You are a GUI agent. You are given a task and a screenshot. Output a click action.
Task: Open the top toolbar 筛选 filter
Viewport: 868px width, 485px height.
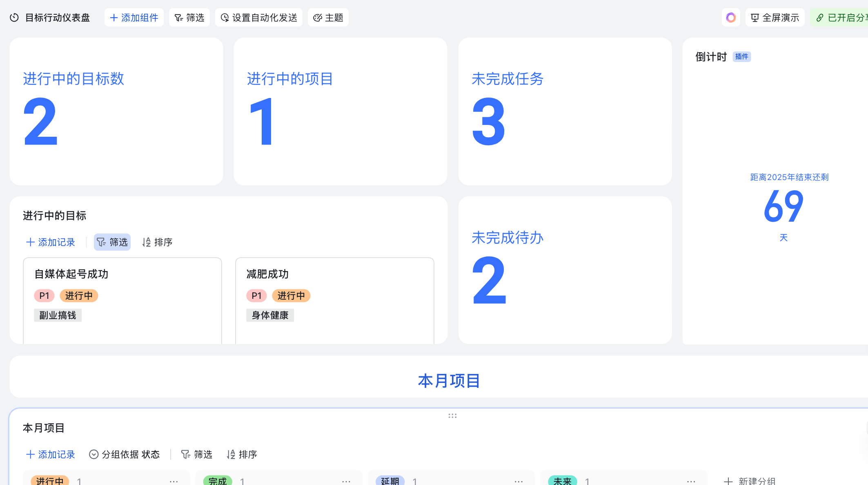189,18
